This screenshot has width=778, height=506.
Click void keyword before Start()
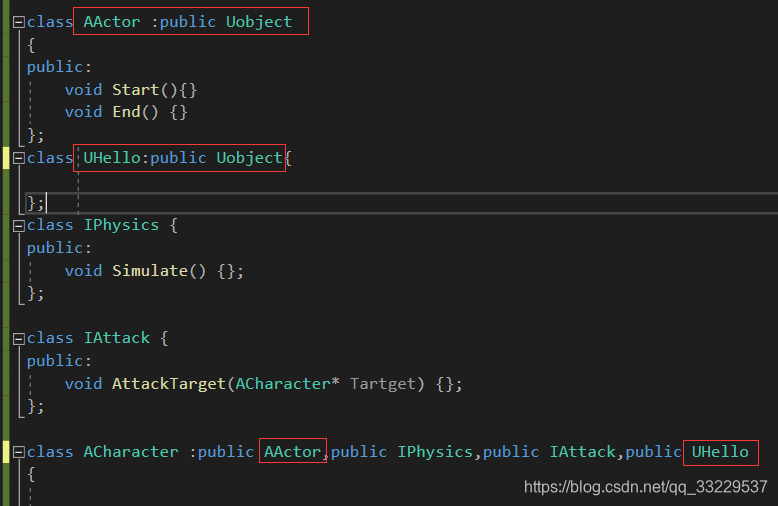tap(83, 90)
